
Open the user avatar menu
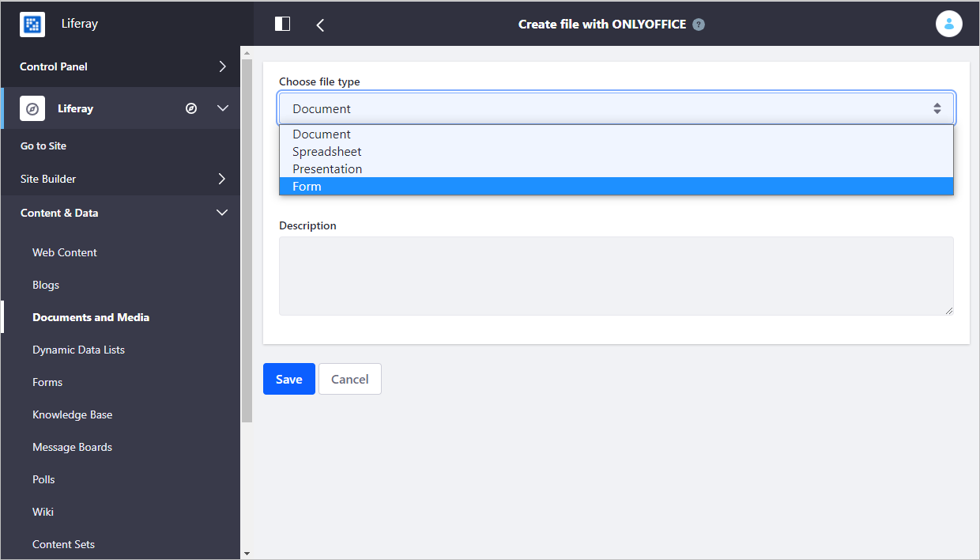[x=949, y=24]
